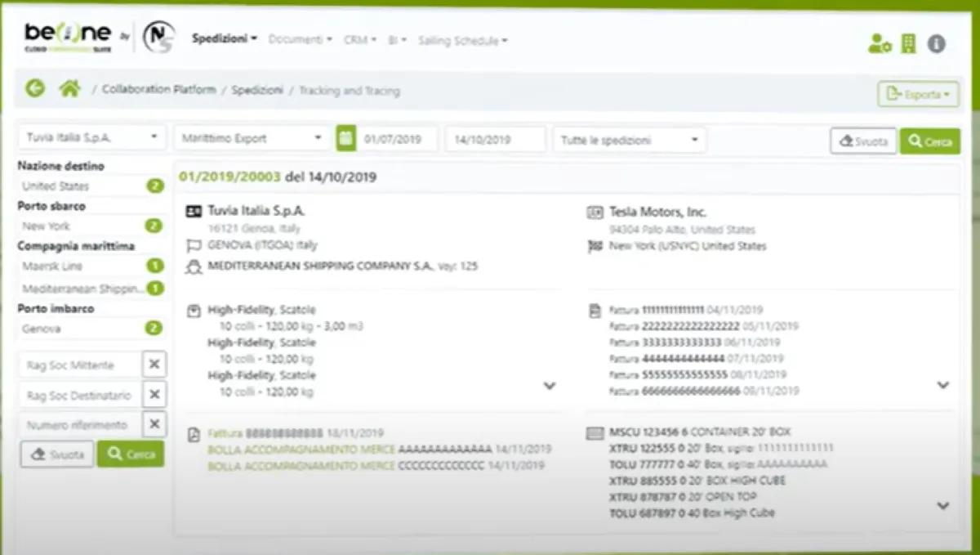Expand goods list chevron
This screenshot has height=555, width=980.
click(550, 385)
